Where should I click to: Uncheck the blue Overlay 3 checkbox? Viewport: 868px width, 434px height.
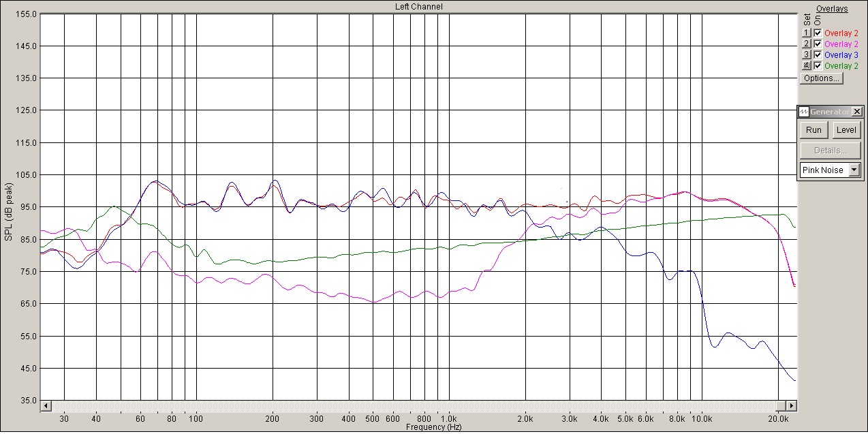click(818, 55)
